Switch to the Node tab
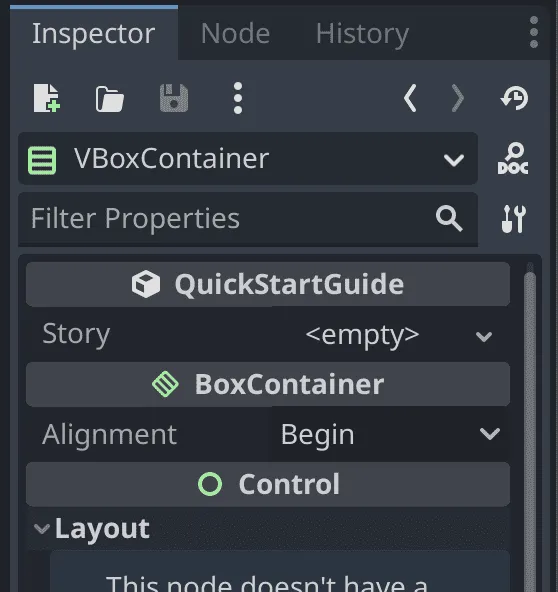The height and width of the screenshot is (592, 558). coord(235,34)
